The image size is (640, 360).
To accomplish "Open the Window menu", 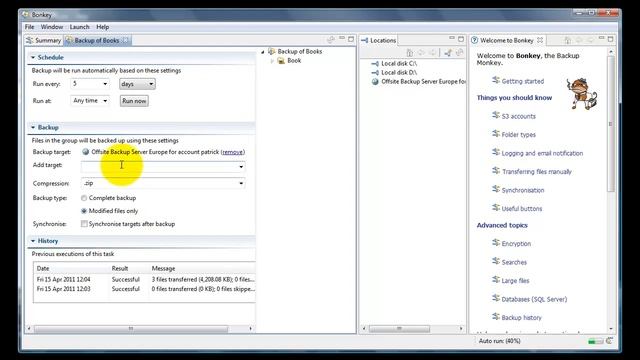I will coord(52,27).
